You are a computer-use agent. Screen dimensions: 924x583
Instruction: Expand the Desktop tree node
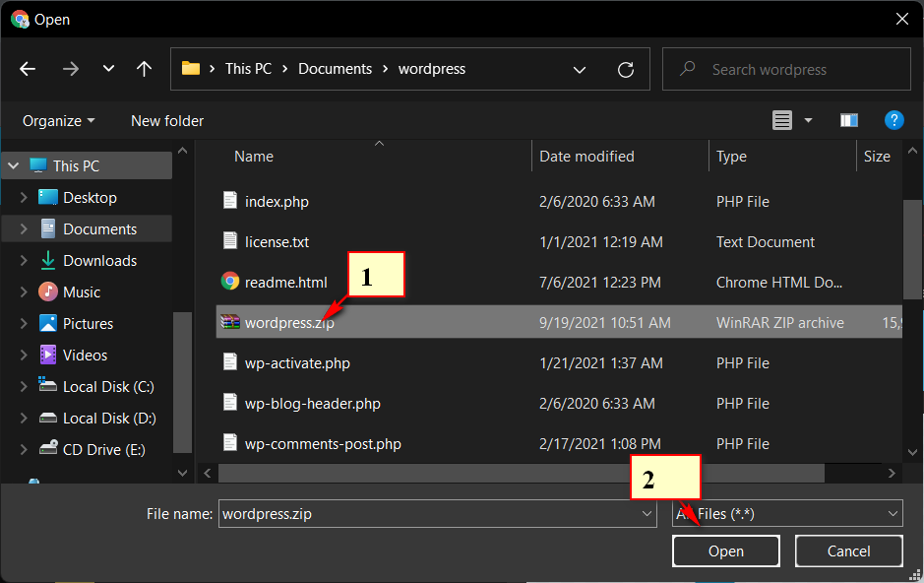[x=24, y=198]
